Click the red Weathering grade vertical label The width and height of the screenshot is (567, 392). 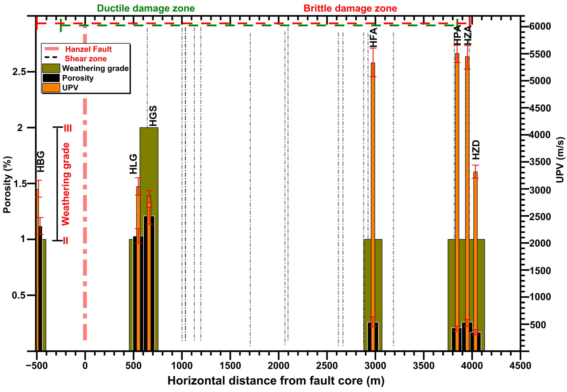coord(66,184)
